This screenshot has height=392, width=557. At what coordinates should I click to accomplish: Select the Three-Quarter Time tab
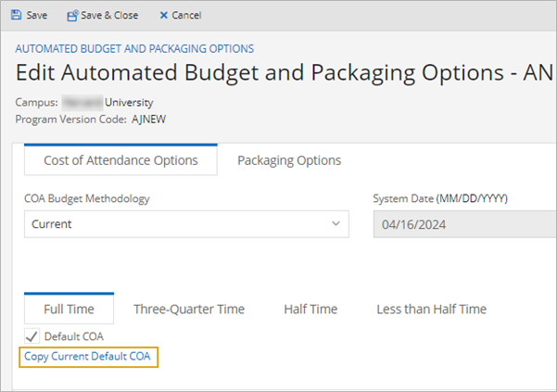pos(189,309)
